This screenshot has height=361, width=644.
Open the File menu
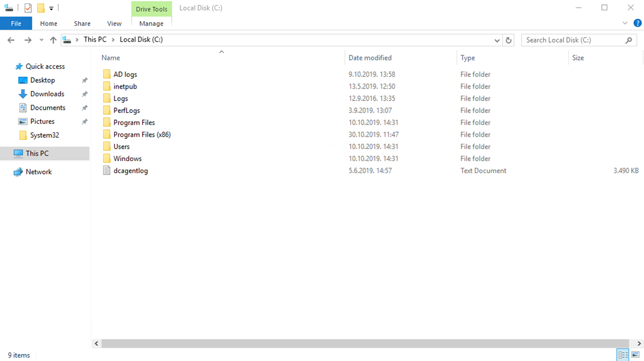click(16, 23)
